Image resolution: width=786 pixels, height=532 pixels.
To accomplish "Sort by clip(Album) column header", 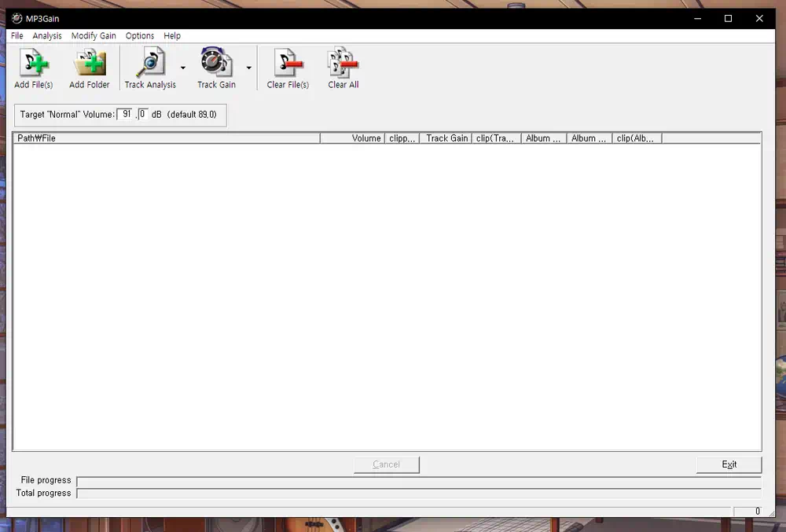I will pyautogui.click(x=637, y=138).
